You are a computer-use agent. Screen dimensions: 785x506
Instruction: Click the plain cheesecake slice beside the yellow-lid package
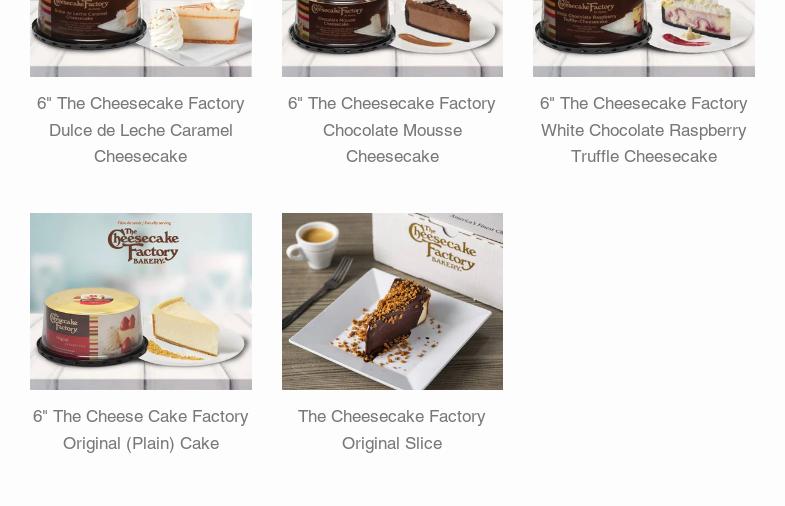click(x=186, y=326)
